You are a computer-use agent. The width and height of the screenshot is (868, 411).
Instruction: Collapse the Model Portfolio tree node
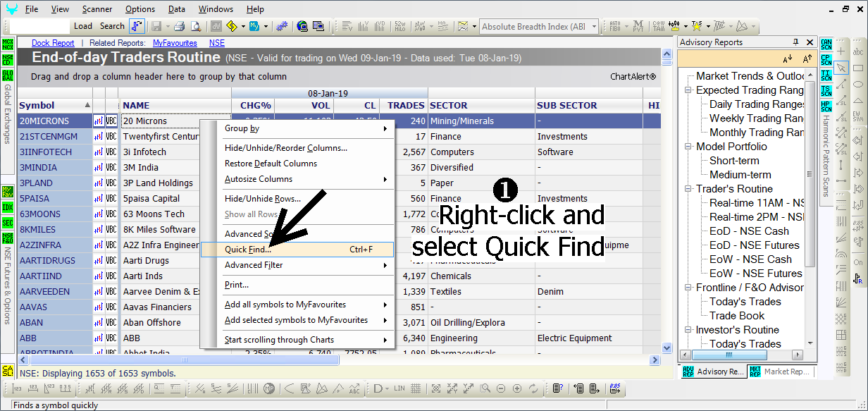pyautogui.click(x=688, y=147)
